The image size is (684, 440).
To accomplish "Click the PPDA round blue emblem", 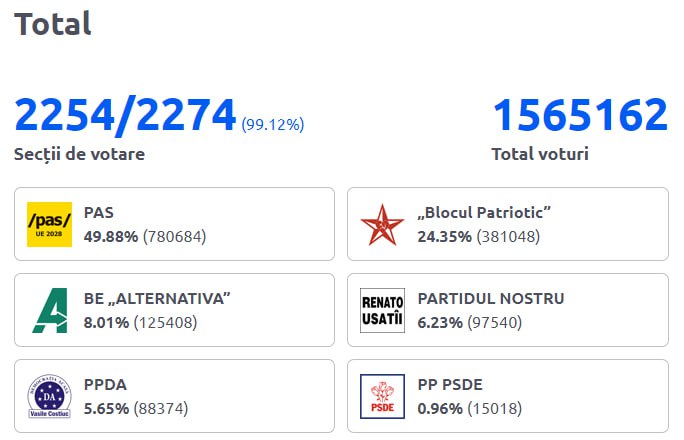I will (x=49, y=396).
